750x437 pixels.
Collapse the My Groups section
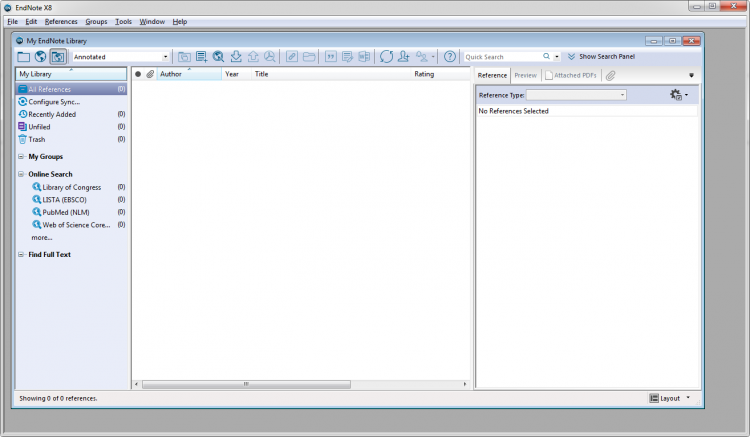pyautogui.click(x=21, y=156)
